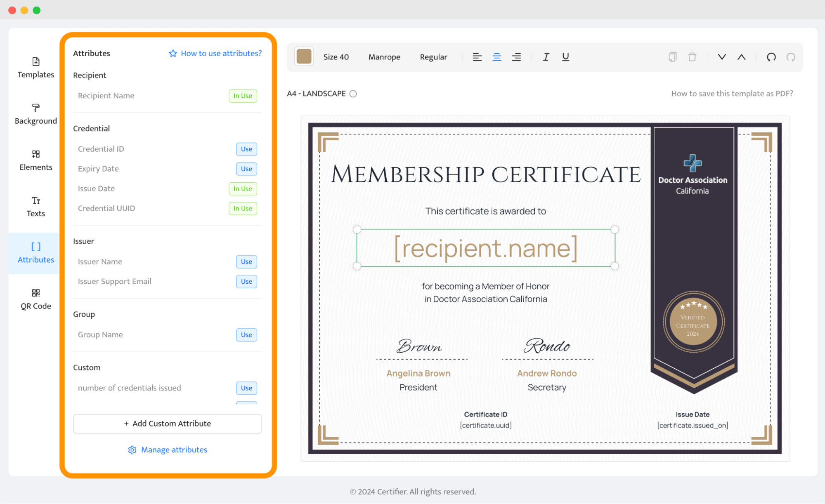Open Manage attributes link
The width and height of the screenshot is (825, 504).
tap(174, 450)
